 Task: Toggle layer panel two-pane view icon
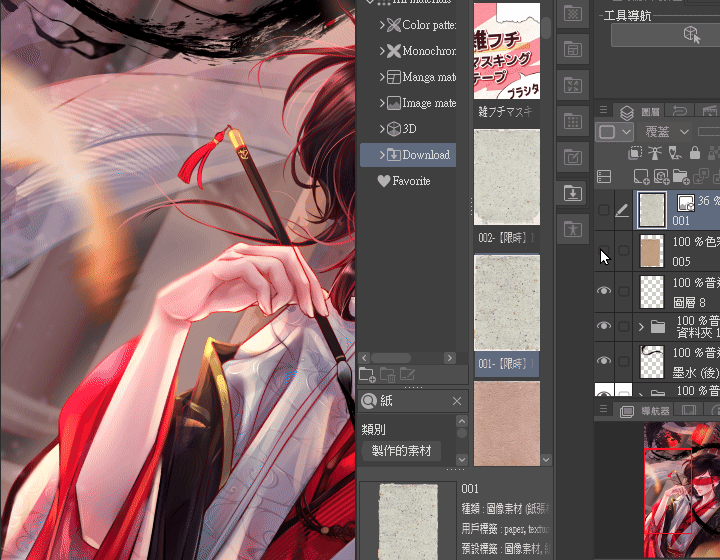(x=604, y=176)
